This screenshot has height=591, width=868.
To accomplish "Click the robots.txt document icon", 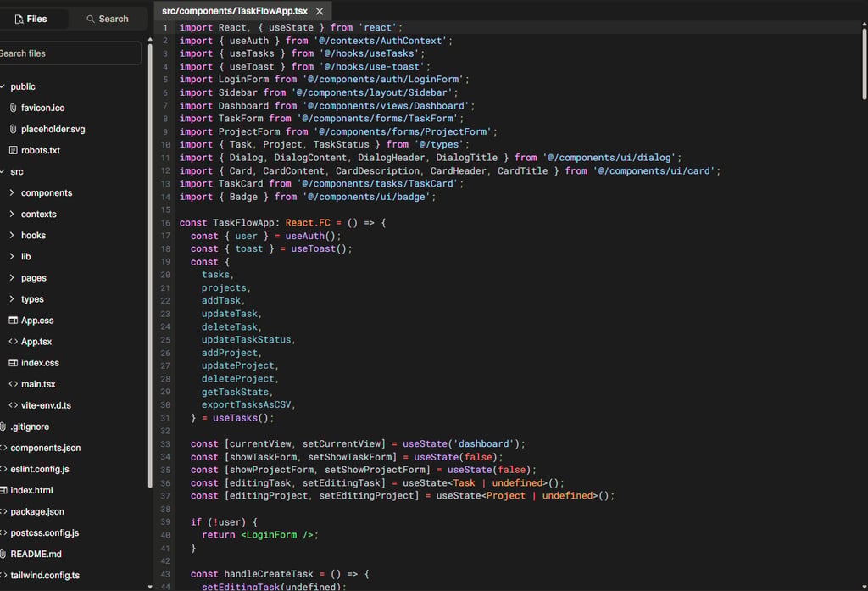I will pyautogui.click(x=13, y=150).
